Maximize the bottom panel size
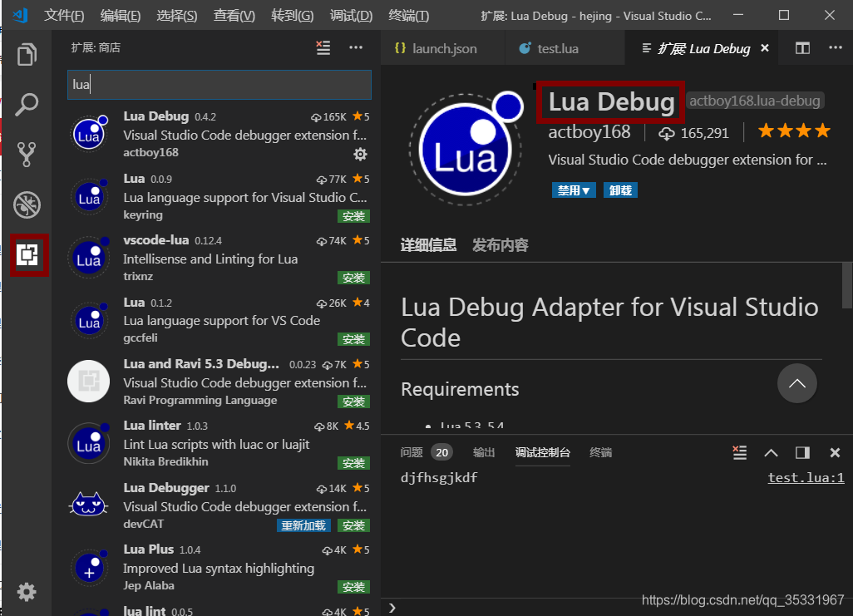This screenshot has width=853, height=616. pyautogui.click(x=771, y=453)
